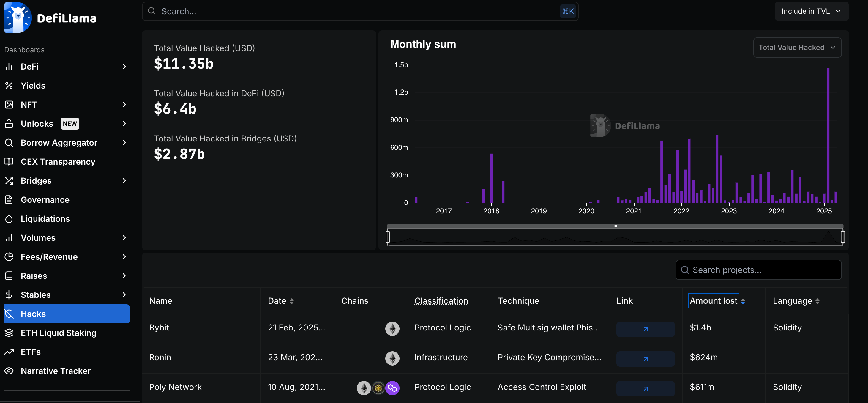Focus the main Search field
This screenshot has width=868, height=403.
tap(360, 11)
